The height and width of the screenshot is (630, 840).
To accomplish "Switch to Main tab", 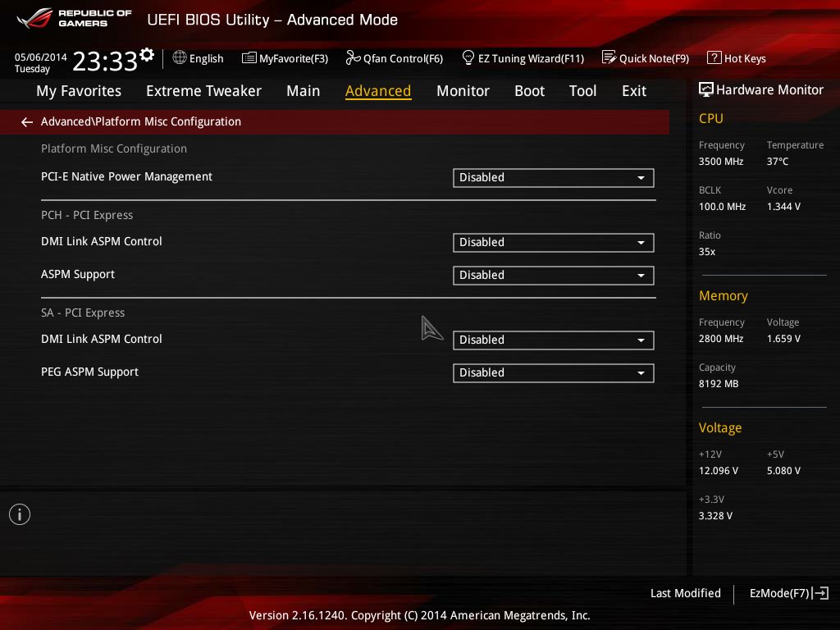I will [304, 91].
